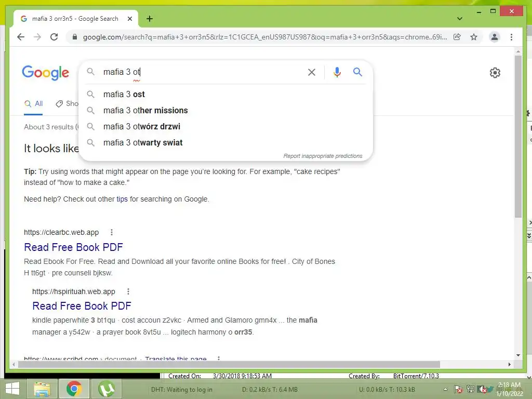
Task: Start voice search with the microphone
Action: tap(337, 72)
